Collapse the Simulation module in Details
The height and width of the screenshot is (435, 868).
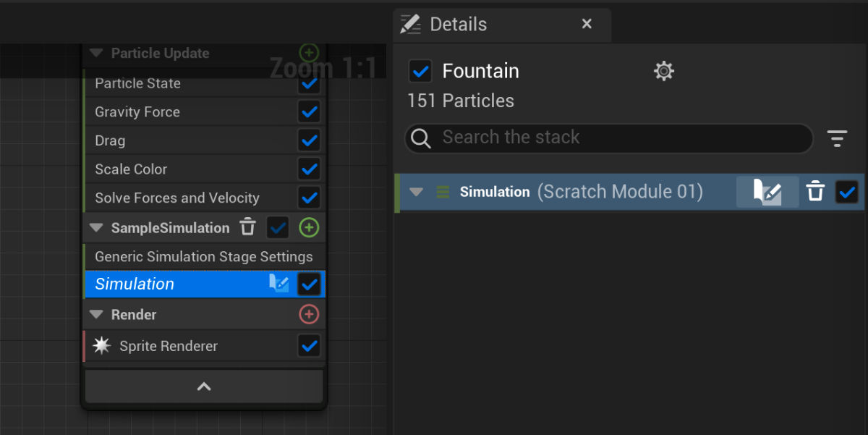[x=416, y=193]
